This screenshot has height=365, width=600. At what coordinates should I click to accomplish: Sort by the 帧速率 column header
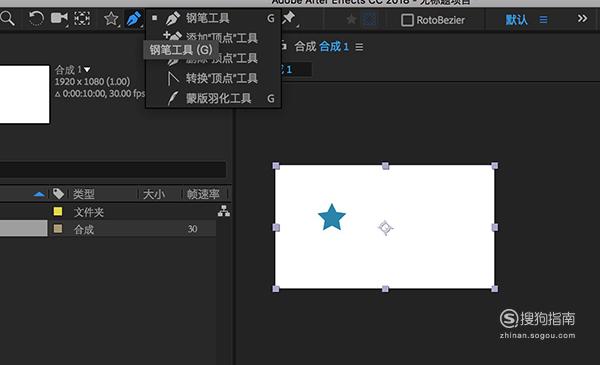(203, 194)
